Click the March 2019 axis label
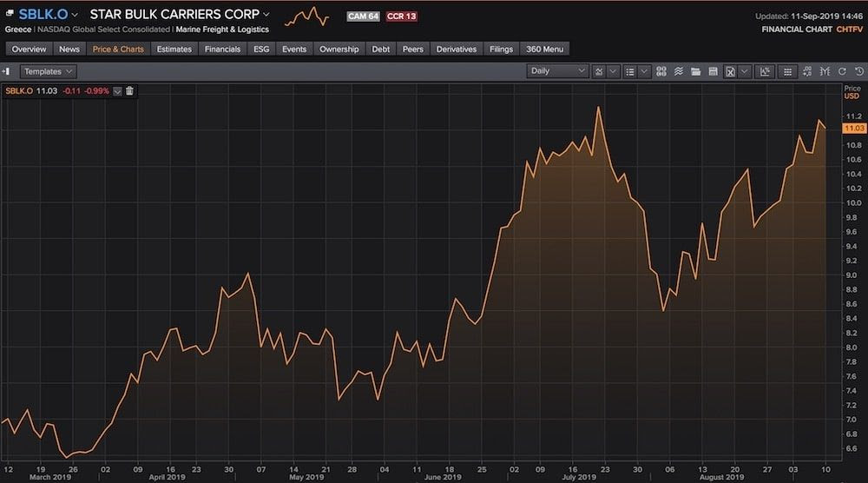This screenshot has height=483, width=868. (49, 477)
